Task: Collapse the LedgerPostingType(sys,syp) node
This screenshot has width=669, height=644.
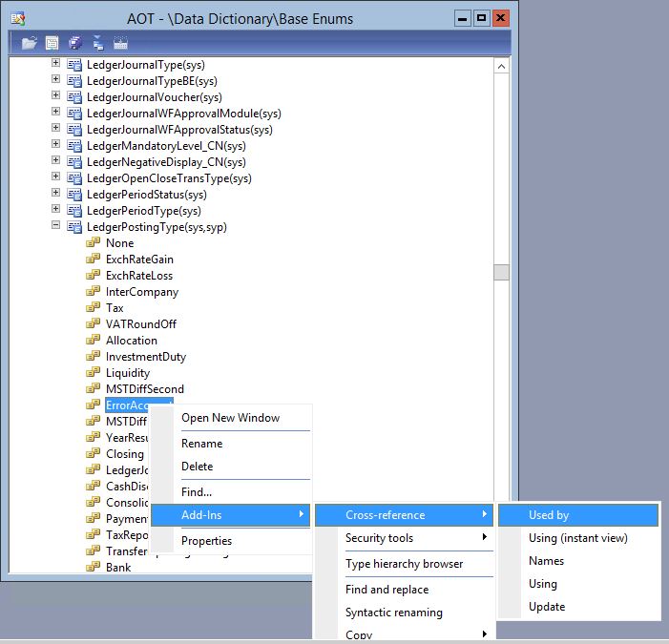Action: point(55,226)
